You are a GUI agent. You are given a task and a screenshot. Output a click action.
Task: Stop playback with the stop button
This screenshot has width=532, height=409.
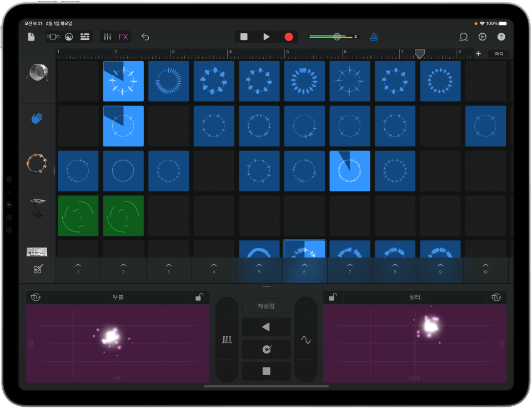click(244, 37)
